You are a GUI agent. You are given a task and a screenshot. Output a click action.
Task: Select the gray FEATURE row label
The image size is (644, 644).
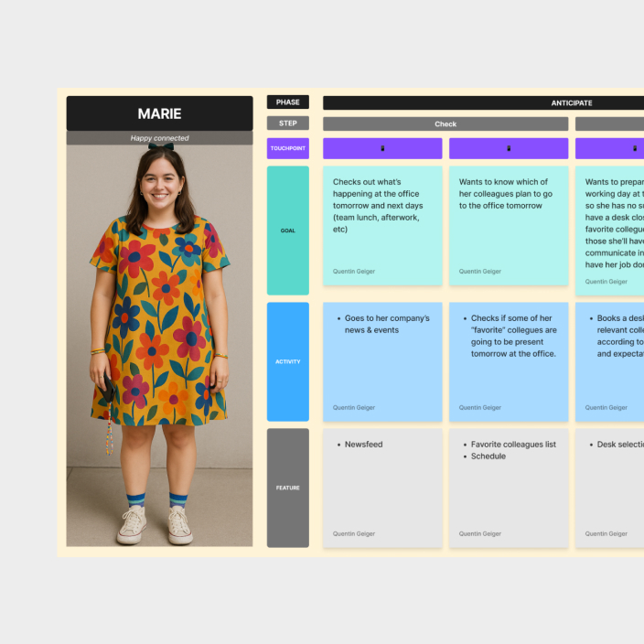[x=288, y=488]
